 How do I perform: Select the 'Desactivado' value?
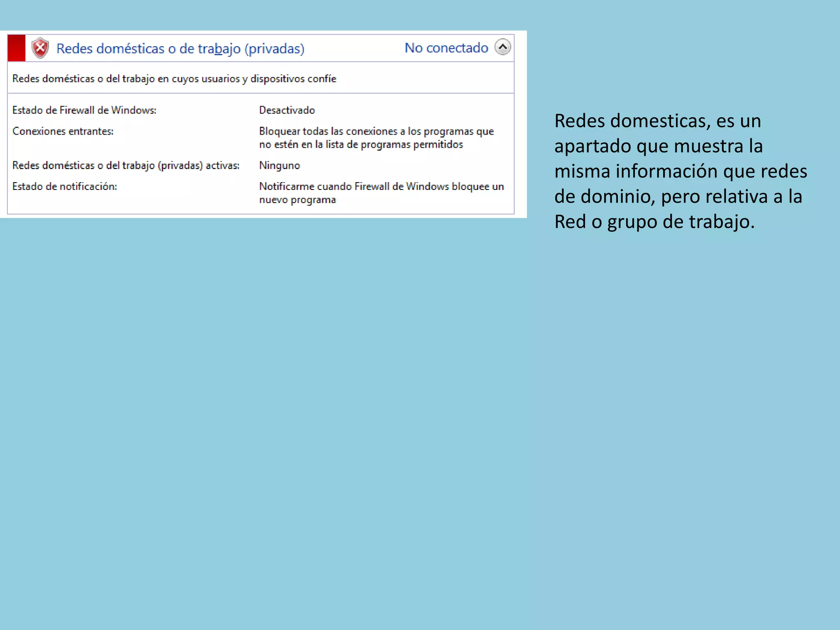287,110
